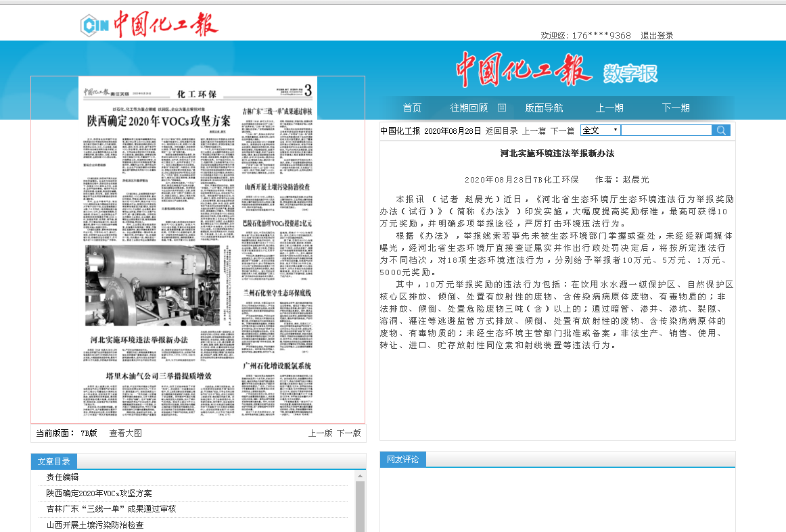The image size is (786, 532).
Task: Go to next article 下一篇
Action: coord(562,131)
